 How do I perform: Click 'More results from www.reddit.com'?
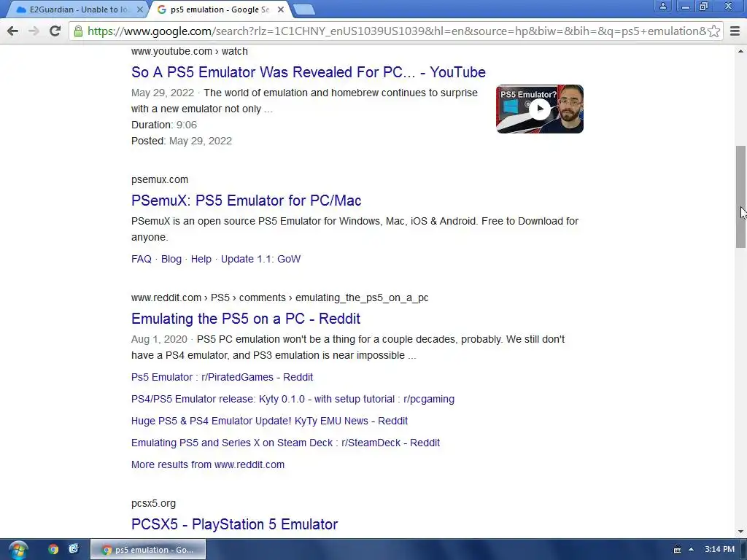pos(208,464)
